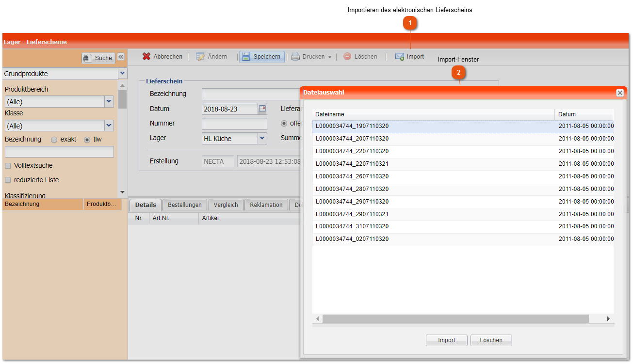Click the Import button in Dateiauswahl dialog
This screenshot has width=633, height=364.
447,340
